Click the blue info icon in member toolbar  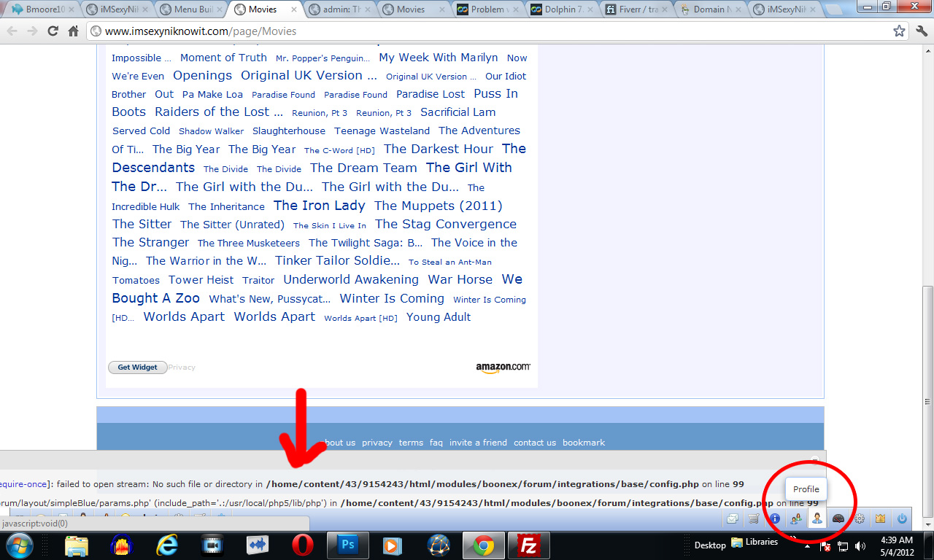pyautogui.click(x=775, y=518)
